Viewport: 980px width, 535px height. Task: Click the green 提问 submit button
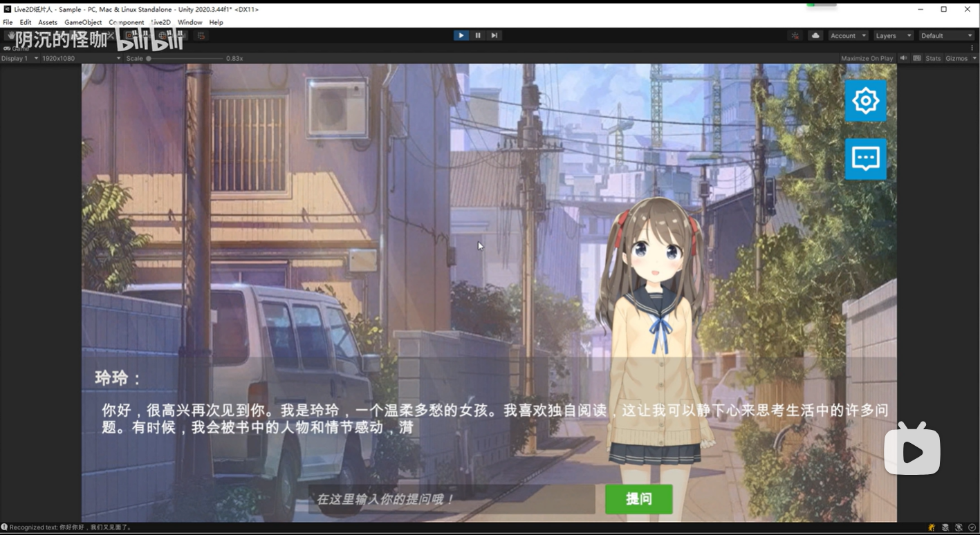638,499
